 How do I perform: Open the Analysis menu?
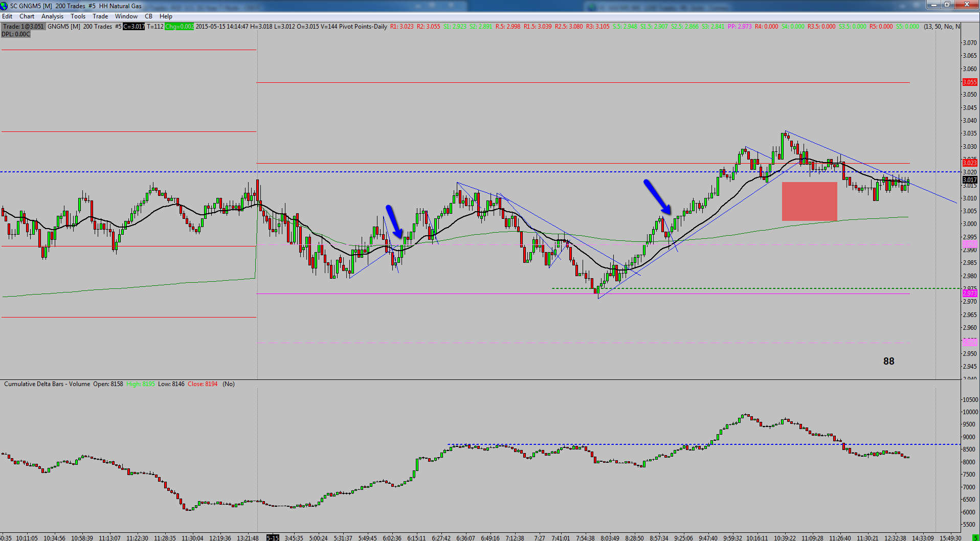coord(52,16)
